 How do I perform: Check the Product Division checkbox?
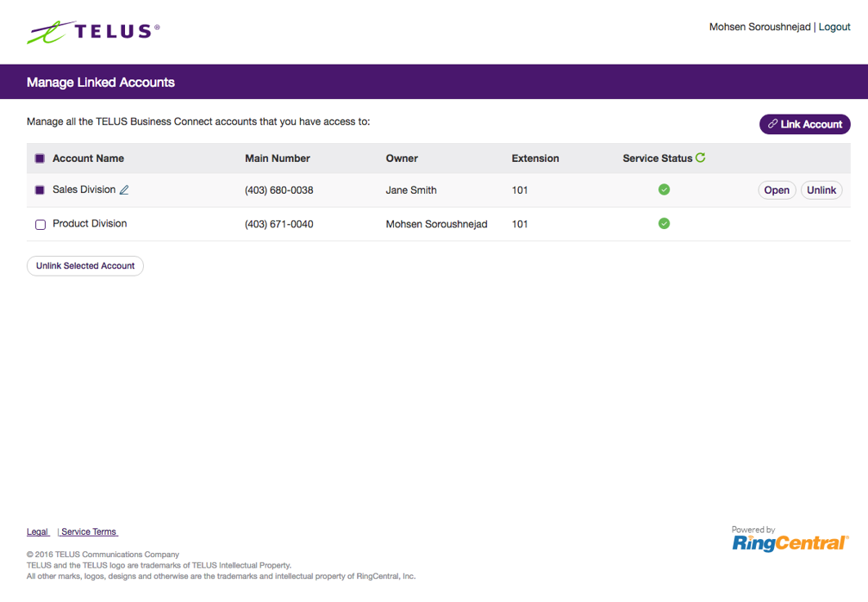(40, 223)
